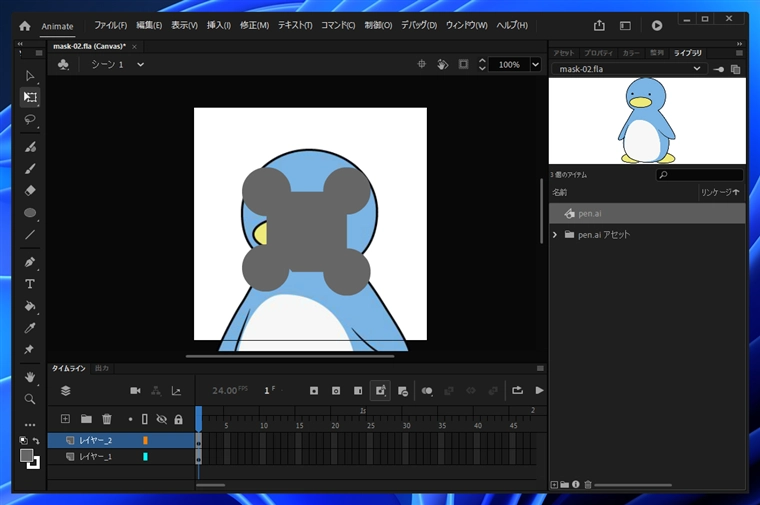
Task: Select the Asset Warp pin tool
Action: (29, 349)
